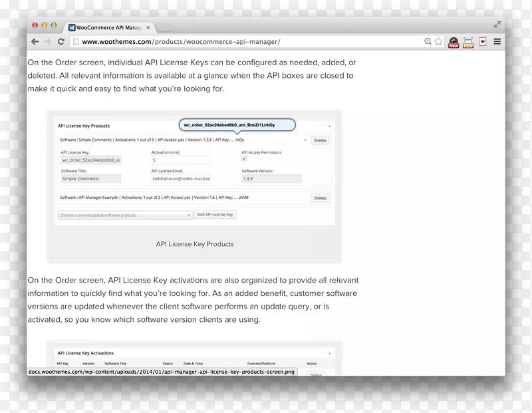The image size is (532, 413).
Task: Delete the API Manager Example license key
Action: [x=320, y=198]
